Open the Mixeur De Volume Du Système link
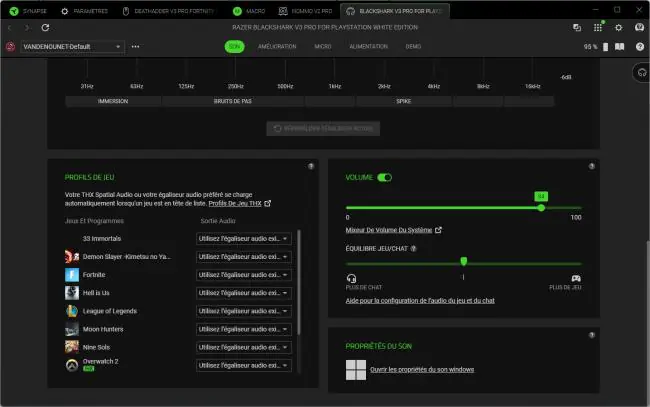Viewport: 650px width, 407px height. click(x=389, y=230)
